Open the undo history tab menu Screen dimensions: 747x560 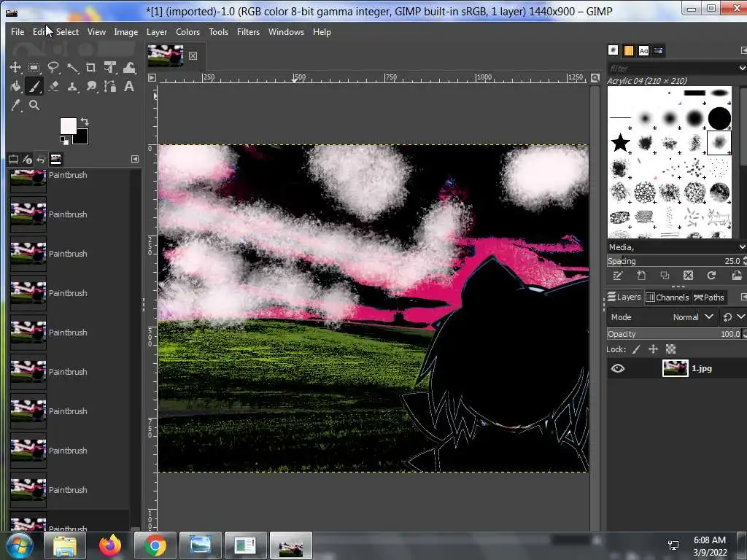point(135,159)
